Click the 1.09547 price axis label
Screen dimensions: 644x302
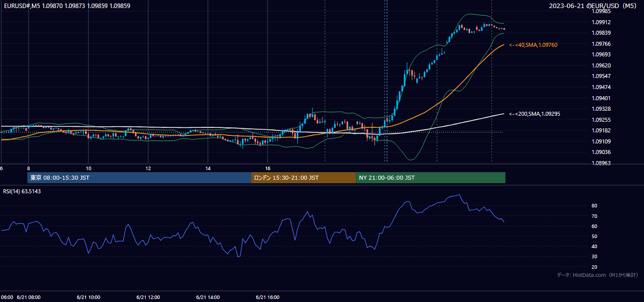pos(602,76)
